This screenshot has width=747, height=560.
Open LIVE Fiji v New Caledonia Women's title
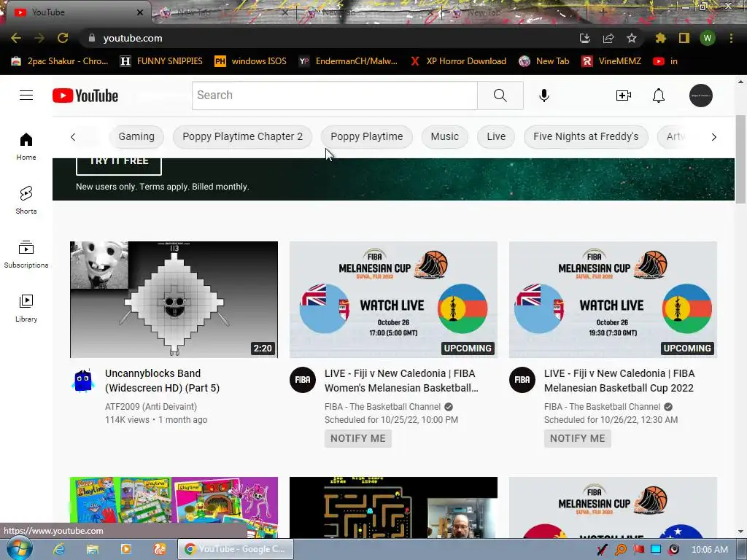point(401,381)
